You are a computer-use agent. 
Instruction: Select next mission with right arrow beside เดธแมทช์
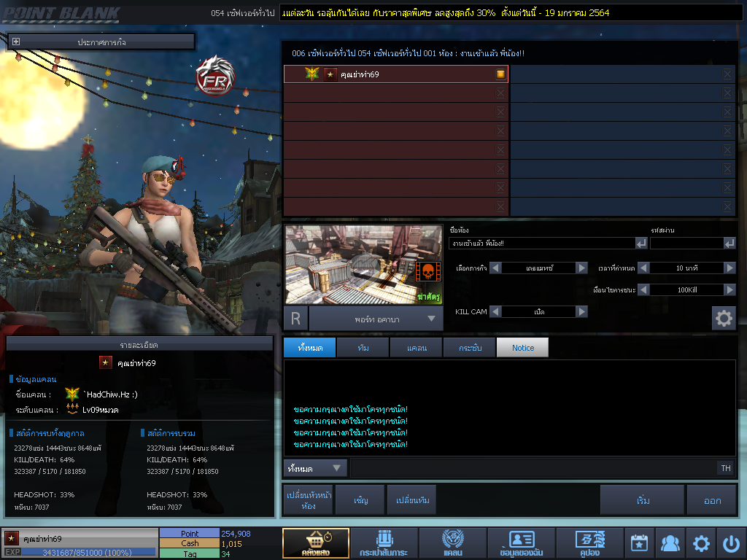point(581,268)
